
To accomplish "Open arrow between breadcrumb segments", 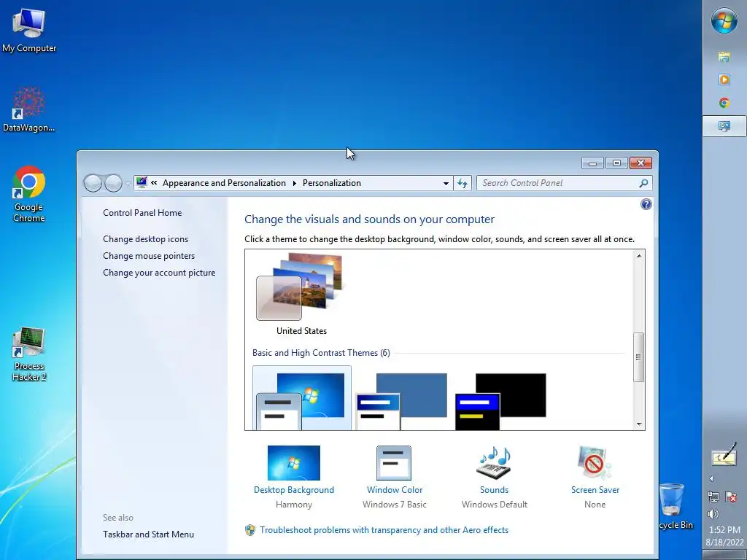I will [x=295, y=183].
